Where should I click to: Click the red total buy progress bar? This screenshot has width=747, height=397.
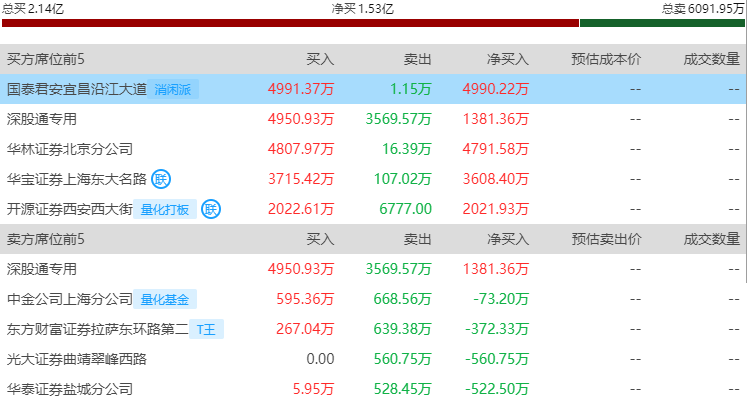pyautogui.click(x=291, y=23)
